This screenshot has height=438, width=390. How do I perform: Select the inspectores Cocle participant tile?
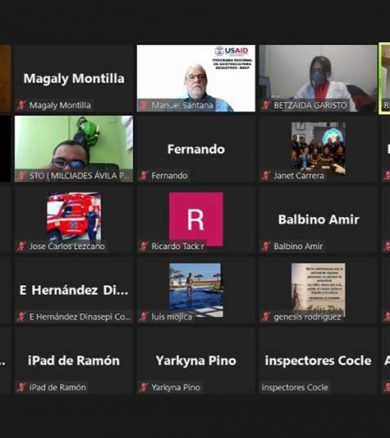[x=318, y=360]
